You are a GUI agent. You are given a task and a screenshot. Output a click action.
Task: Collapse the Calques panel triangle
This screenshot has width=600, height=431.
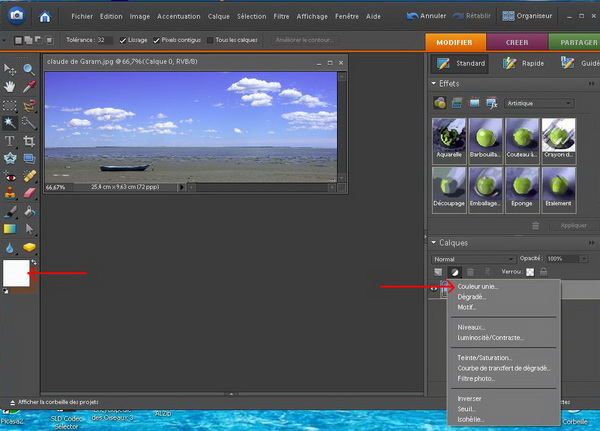434,242
